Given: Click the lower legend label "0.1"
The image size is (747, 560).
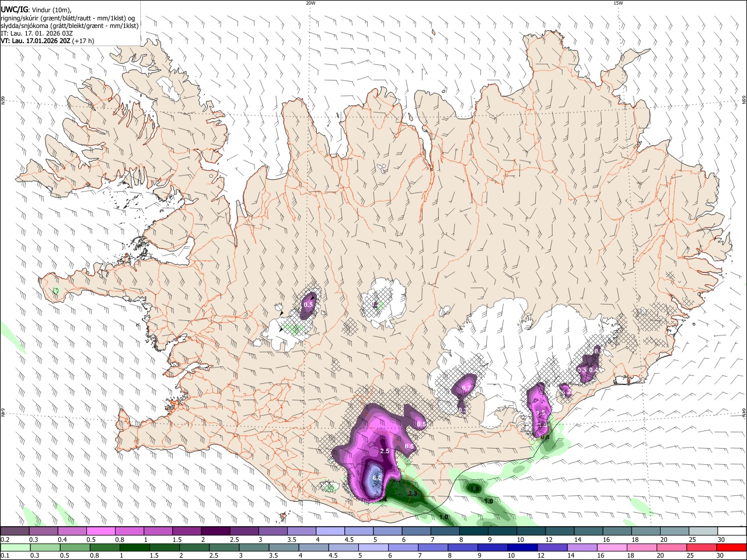Looking at the screenshot, I should click(x=5, y=555).
